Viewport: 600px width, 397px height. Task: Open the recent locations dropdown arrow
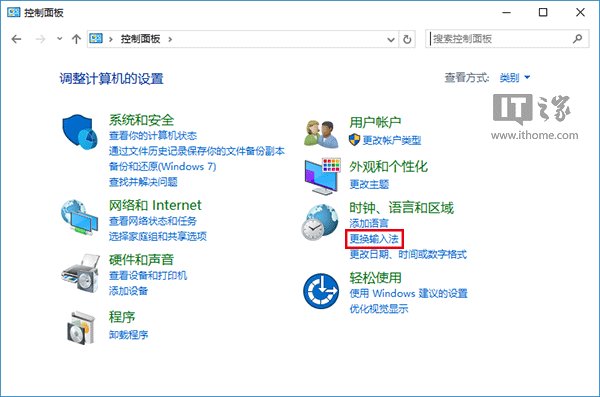(59, 39)
